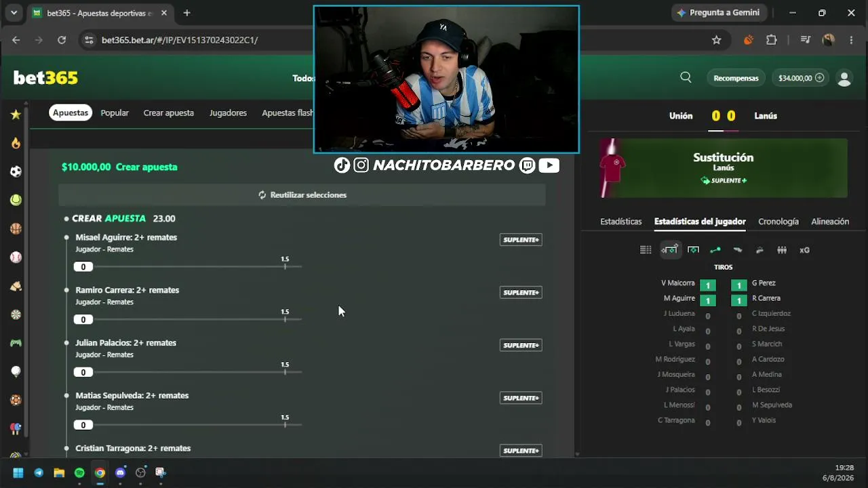Click SUPLENTE+ for Matias Sepulveda
Viewport: 868px width, 488px height.
(521, 398)
